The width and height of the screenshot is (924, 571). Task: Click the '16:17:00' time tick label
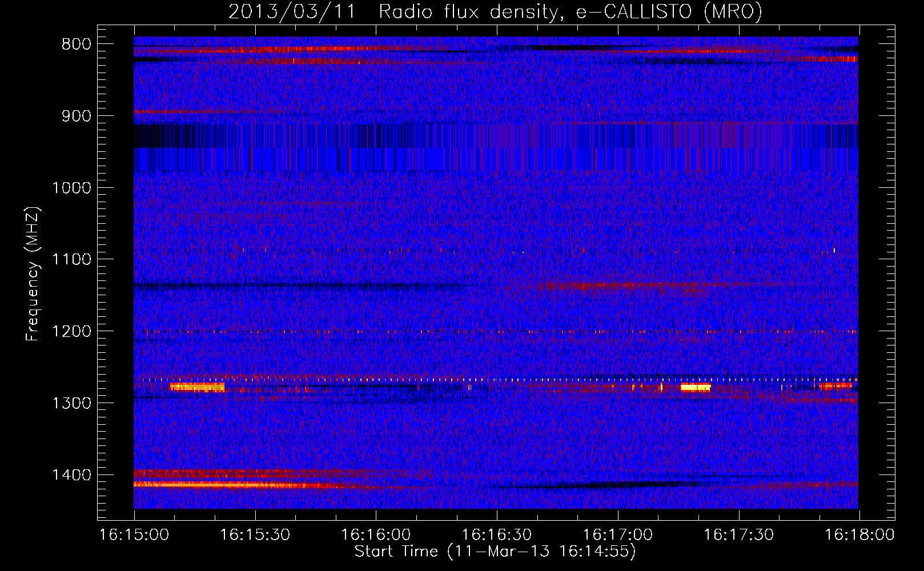(x=617, y=535)
